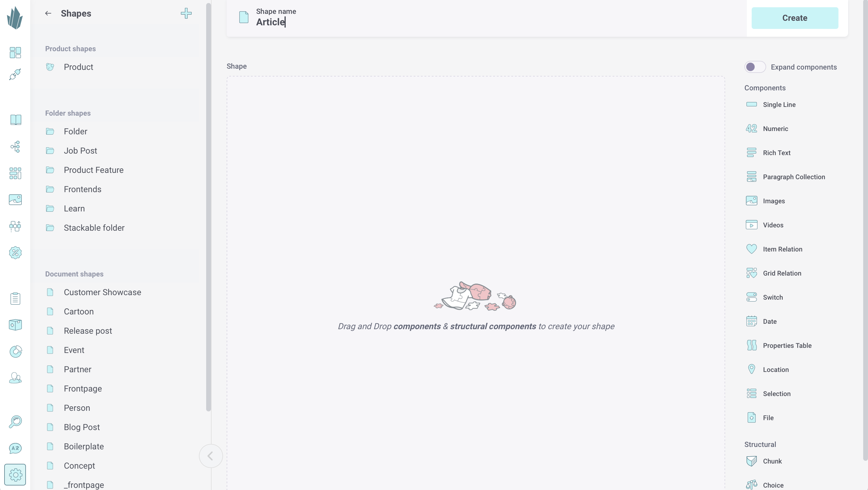Select the Product Feature folder shape
This screenshot has height=490, width=868.
pyautogui.click(x=94, y=170)
